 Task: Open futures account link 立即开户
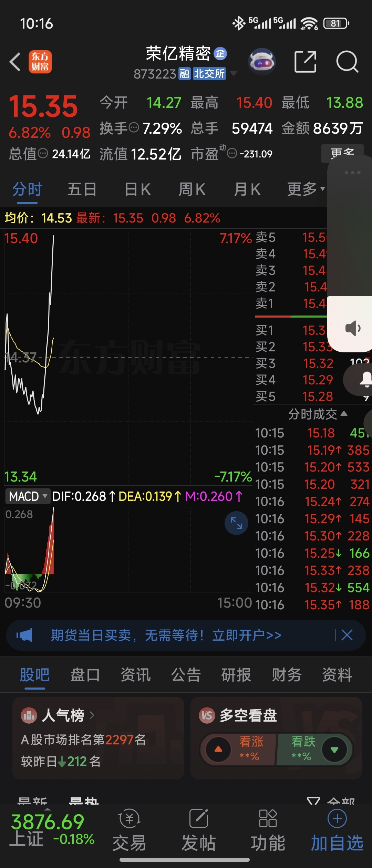[247, 635]
